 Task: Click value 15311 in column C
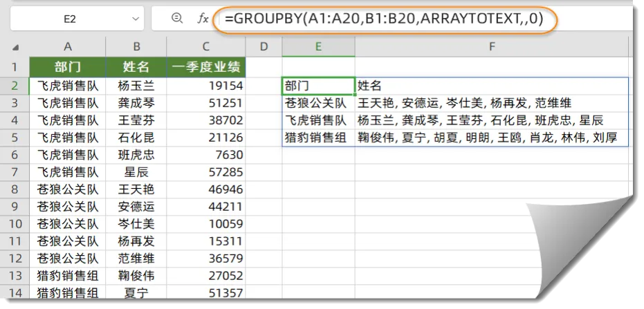point(206,241)
